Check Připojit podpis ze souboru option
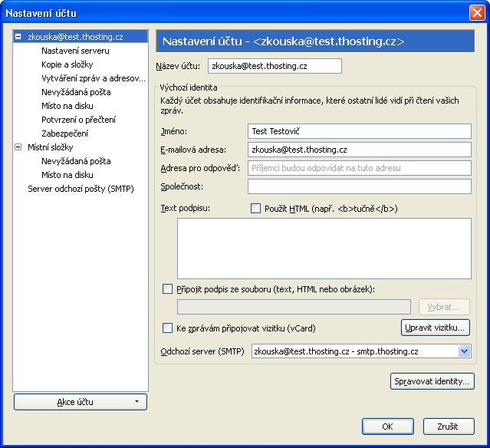Screen dimensions: 490x448 pyautogui.click(x=168, y=289)
